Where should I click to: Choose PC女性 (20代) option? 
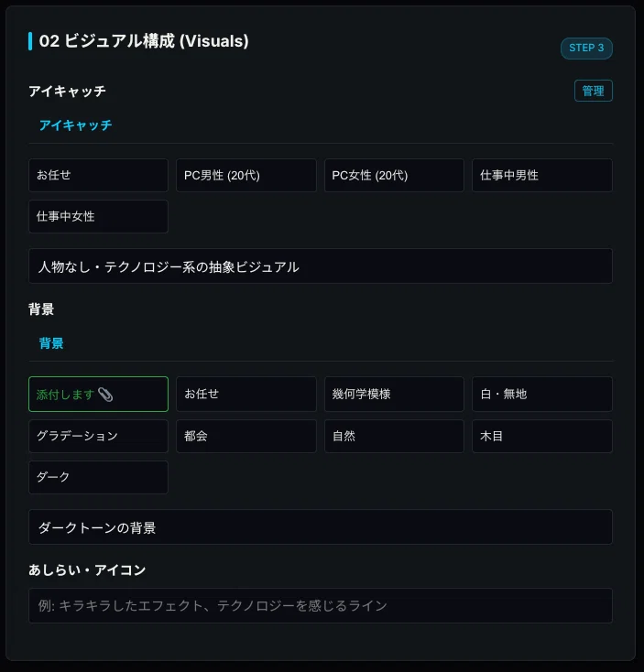pos(394,175)
